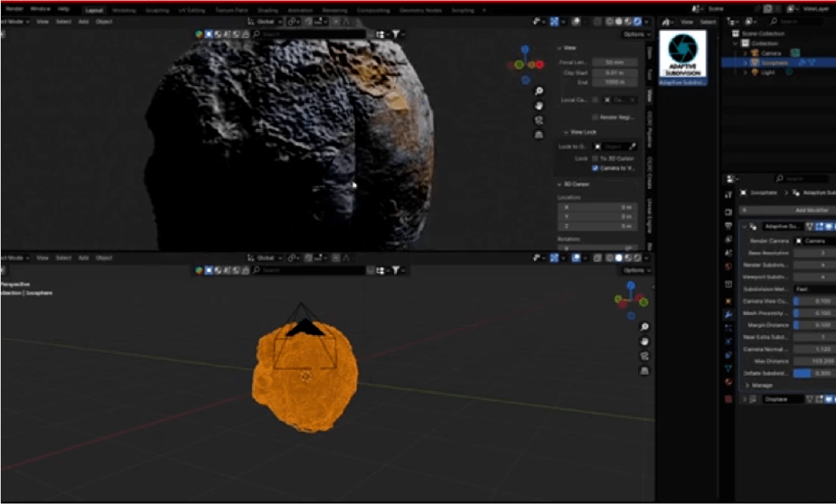Viewport: 836px width, 504px height.
Task: Toggle camera view icon in upper viewport
Action: (x=539, y=120)
